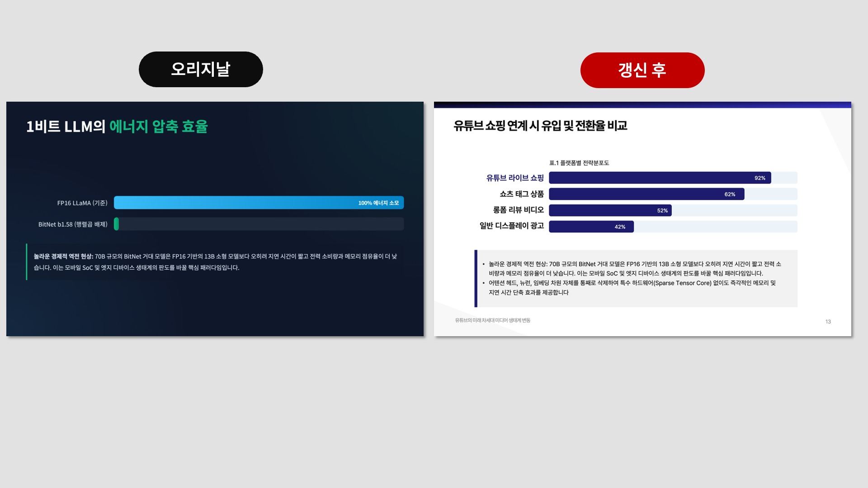Click the blue 100% 에너지 소모 bar
868x488 pixels.
point(259,202)
